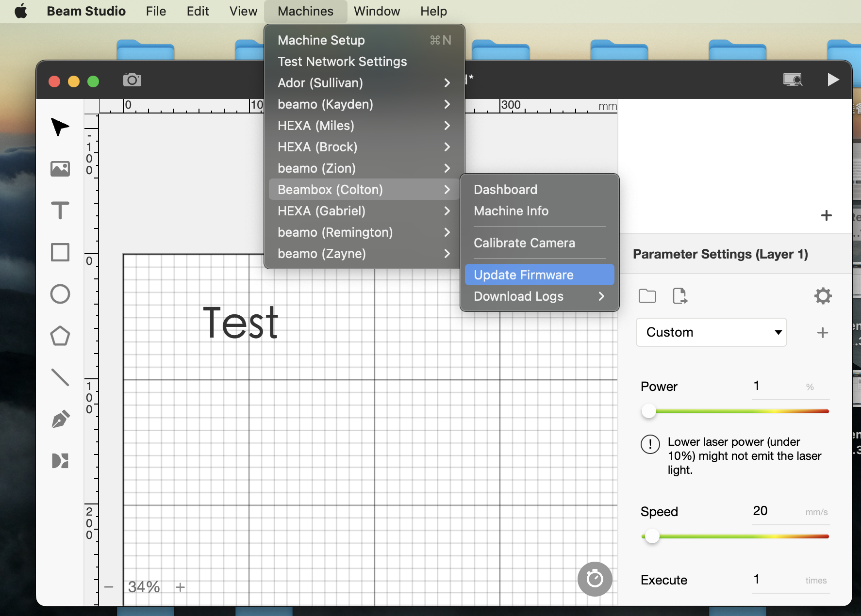Activate the Pen tool
Screen dimensions: 861x616
click(60, 419)
